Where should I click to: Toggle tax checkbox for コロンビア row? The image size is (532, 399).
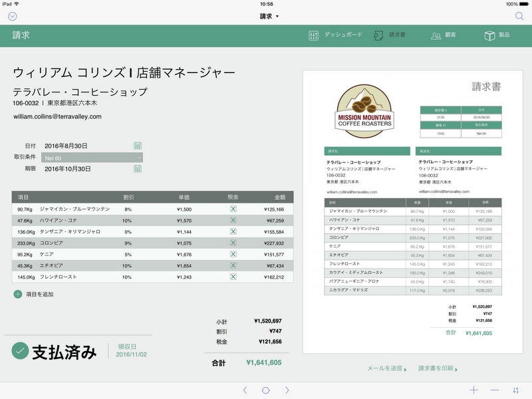point(233,243)
